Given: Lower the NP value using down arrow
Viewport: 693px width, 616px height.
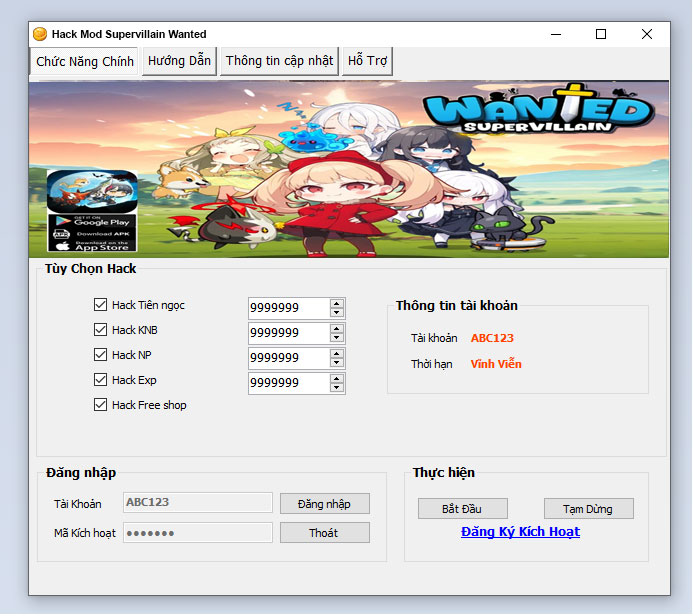Looking at the screenshot, I should click(337, 362).
